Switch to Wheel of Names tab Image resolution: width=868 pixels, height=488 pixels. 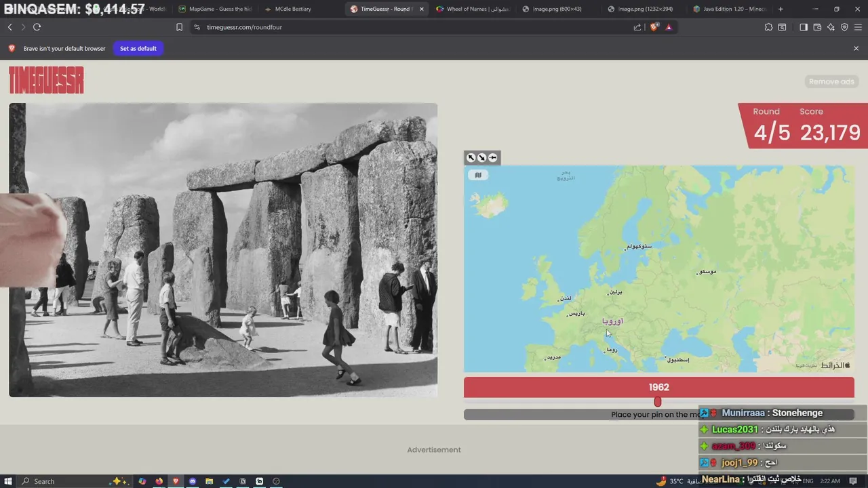[473, 9]
